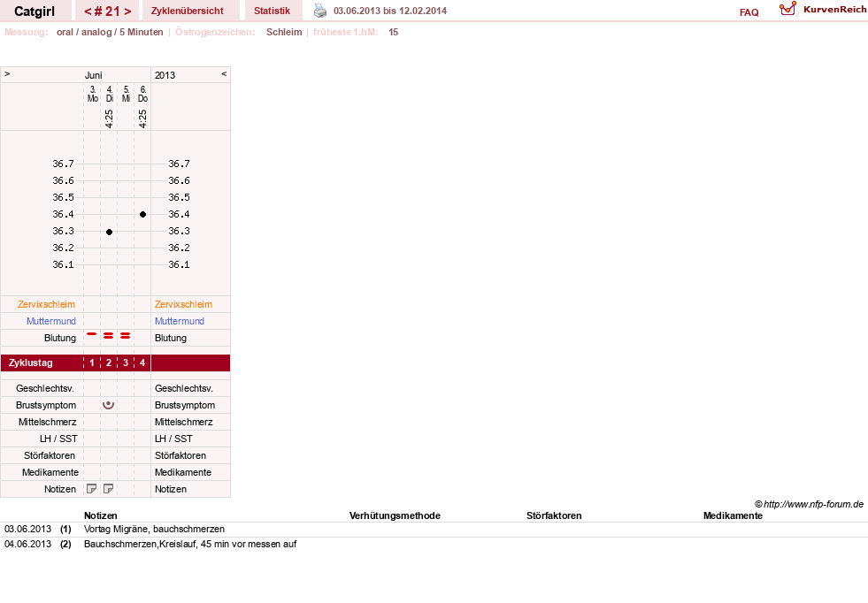Click the left Zervixschleim label
868x603 pixels.
47,304
